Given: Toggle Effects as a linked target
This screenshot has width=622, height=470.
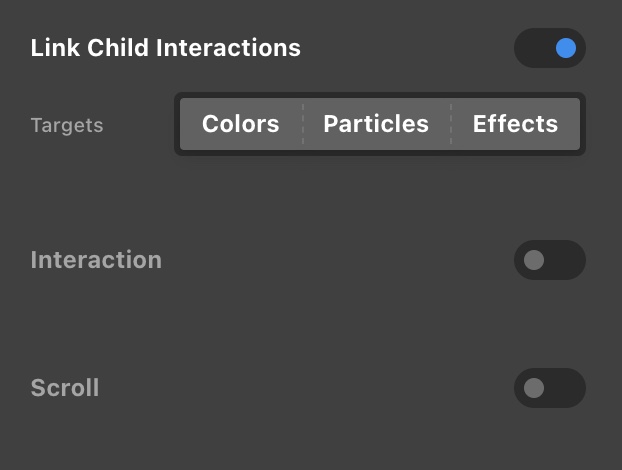Looking at the screenshot, I should coord(515,124).
